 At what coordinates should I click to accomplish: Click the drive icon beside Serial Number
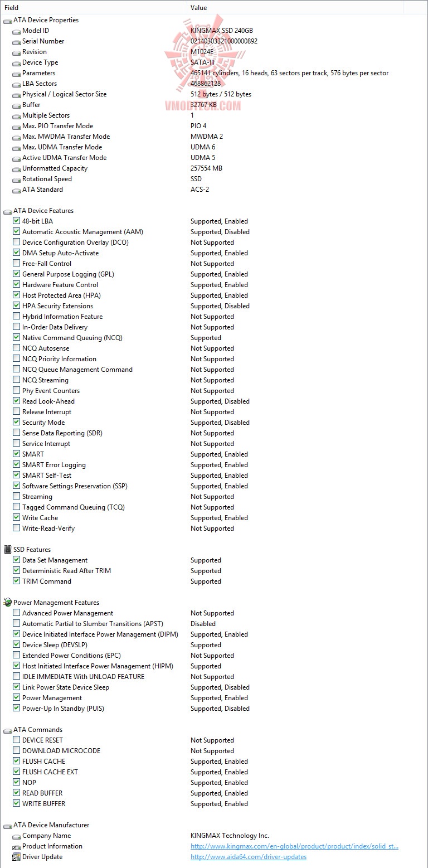pyautogui.click(x=16, y=42)
